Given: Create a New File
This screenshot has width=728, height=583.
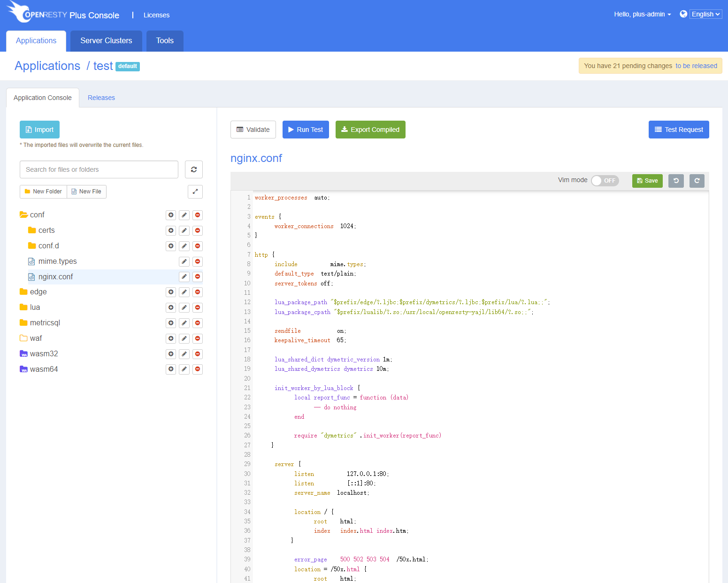Looking at the screenshot, I should 86,192.
